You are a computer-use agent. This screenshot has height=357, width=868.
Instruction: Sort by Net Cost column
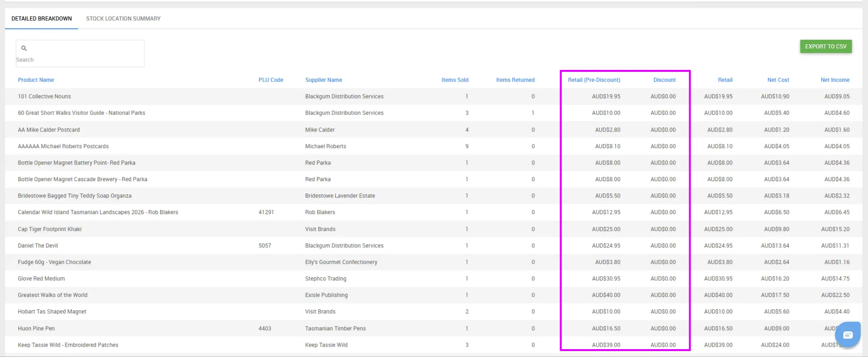coord(778,80)
